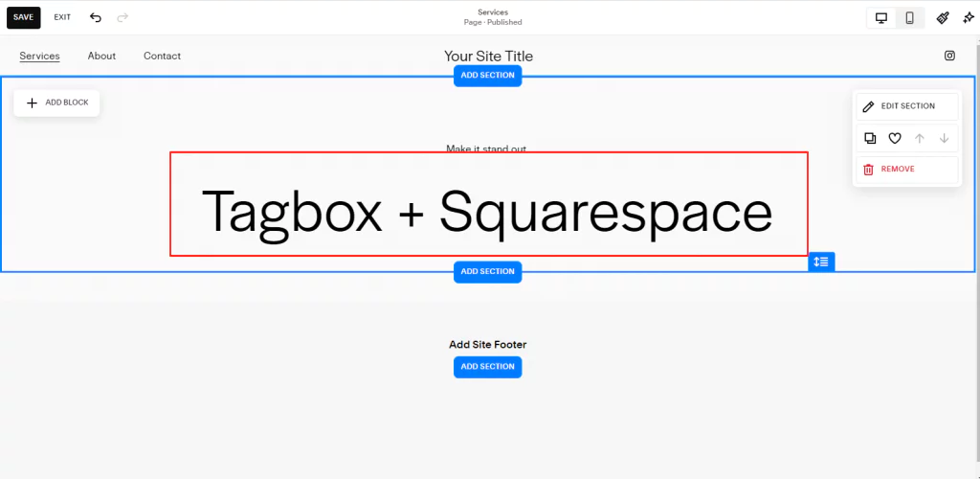Click the ADD BLOCK button
This screenshot has height=479, width=980.
(x=56, y=103)
